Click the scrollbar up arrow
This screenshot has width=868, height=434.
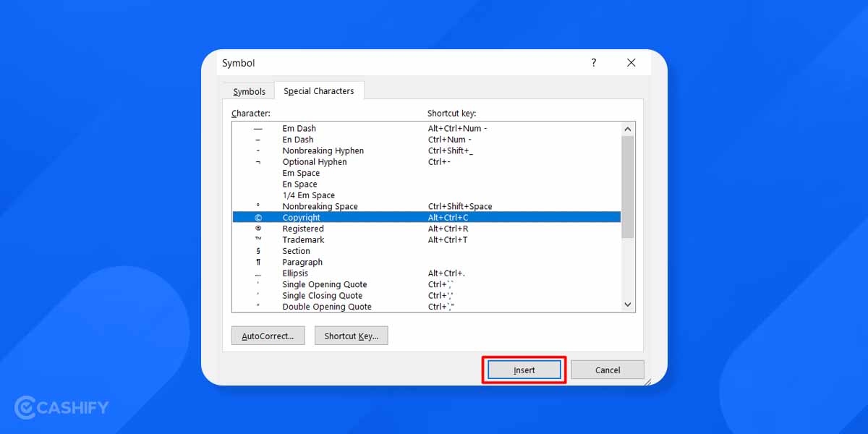click(x=627, y=129)
